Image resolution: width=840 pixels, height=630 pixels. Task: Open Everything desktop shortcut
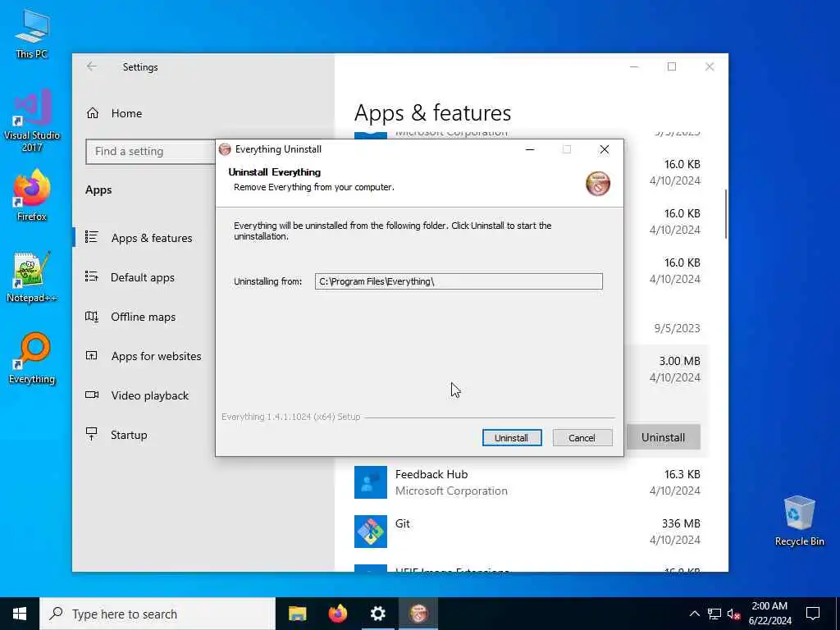pos(32,358)
